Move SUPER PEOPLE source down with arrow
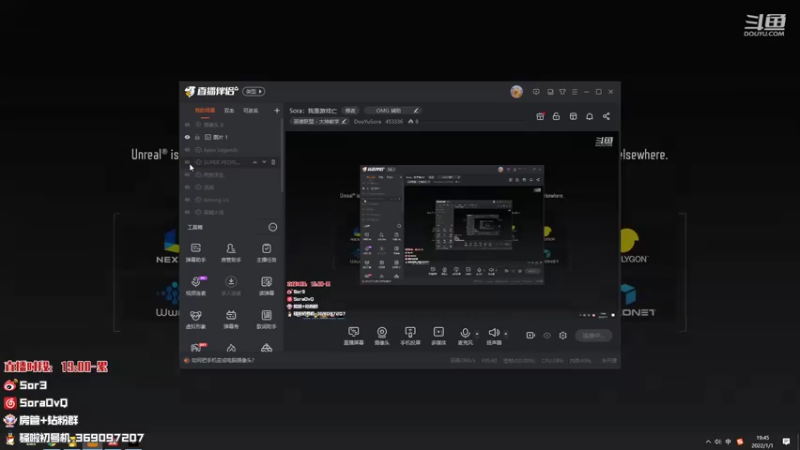The image size is (800, 450). [x=264, y=162]
